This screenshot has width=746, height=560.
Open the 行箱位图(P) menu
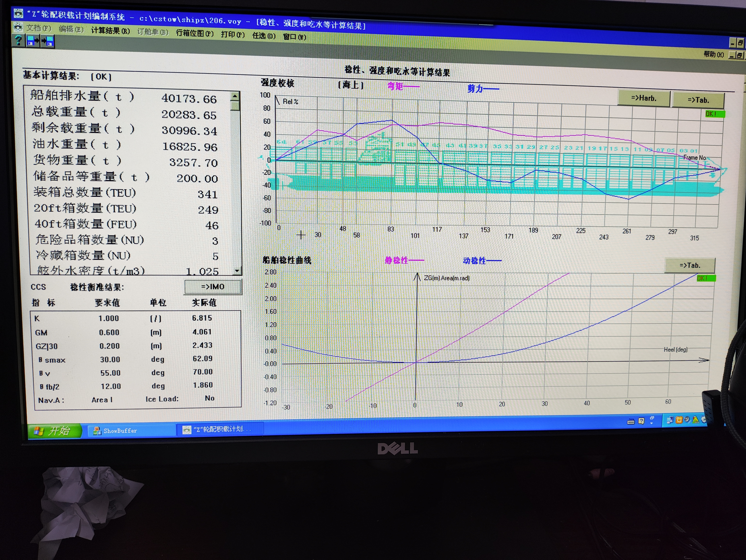tap(195, 33)
